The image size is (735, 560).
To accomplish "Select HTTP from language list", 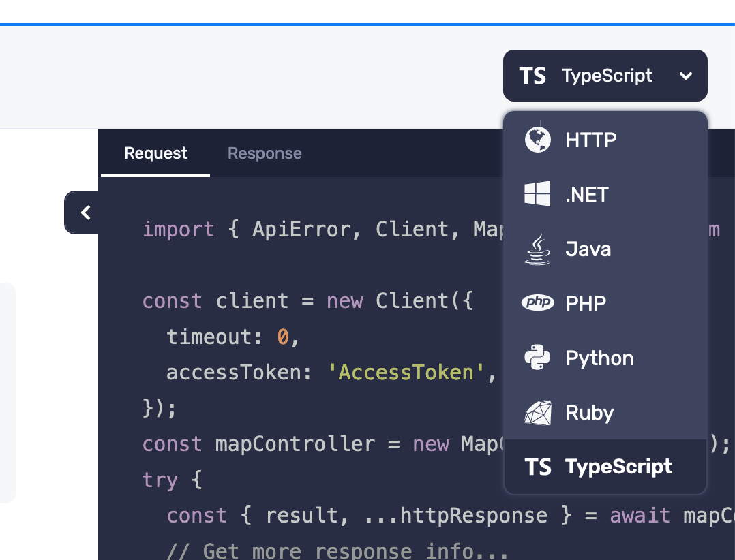I will pos(605,140).
